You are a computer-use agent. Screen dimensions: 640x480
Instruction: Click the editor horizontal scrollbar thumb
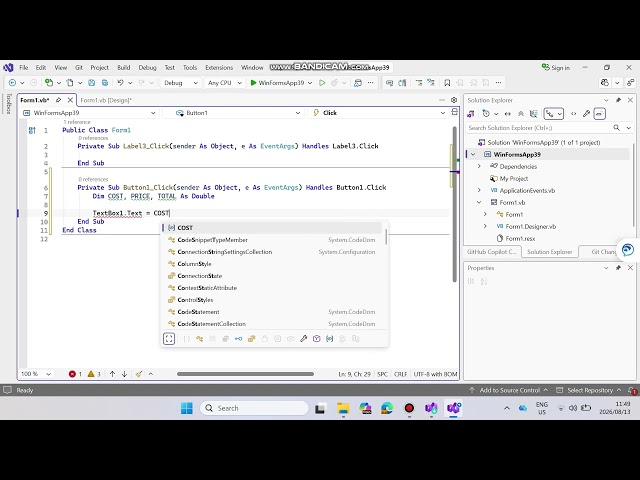coord(245,374)
